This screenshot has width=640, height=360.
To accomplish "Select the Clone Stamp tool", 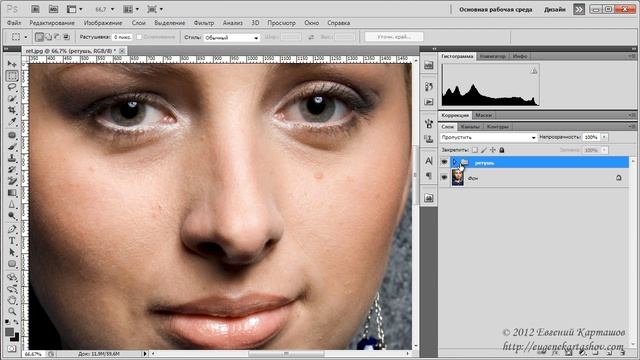I will [x=12, y=158].
